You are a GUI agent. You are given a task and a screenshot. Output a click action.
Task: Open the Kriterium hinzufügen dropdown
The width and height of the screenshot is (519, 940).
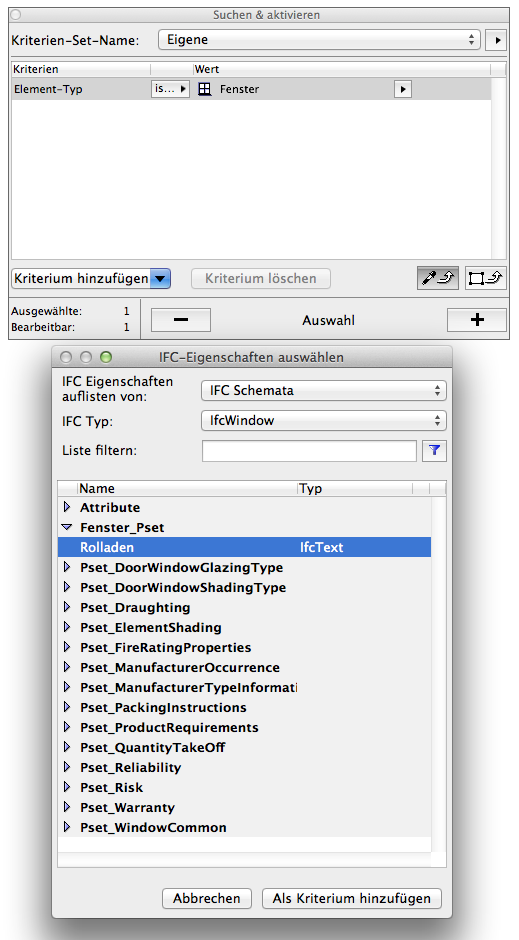point(90,279)
